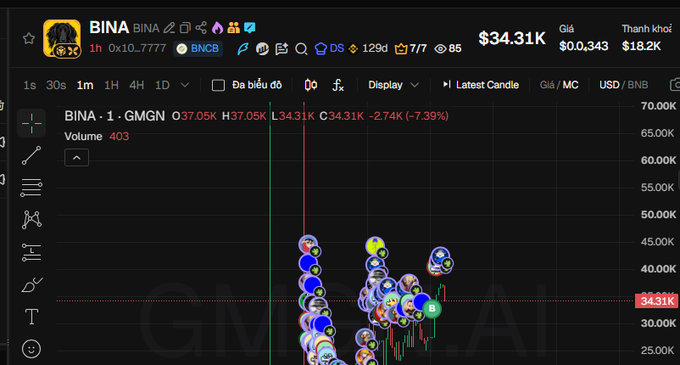Click the 1h token age label
The image size is (680, 365).
coord(95,48)
